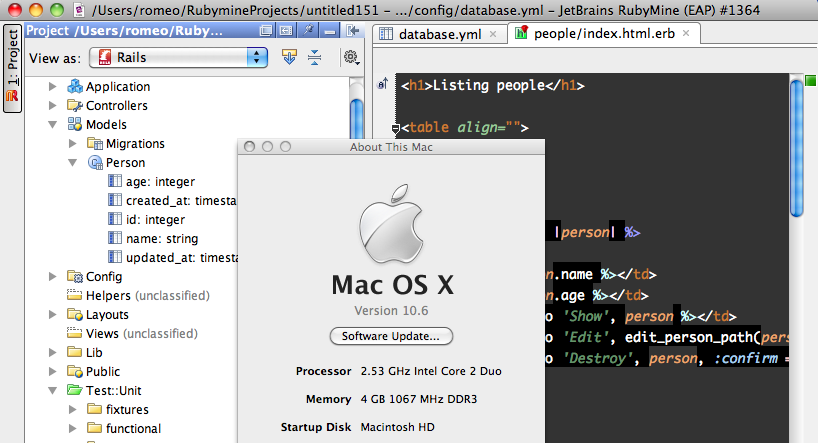Collapse the table tag fold marker

(395, 128)
